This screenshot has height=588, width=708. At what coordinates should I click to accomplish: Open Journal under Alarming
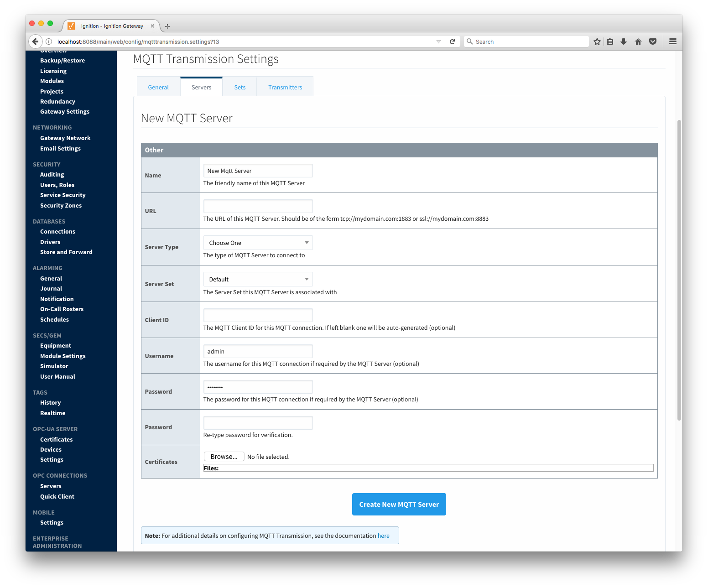pos(51,288)
